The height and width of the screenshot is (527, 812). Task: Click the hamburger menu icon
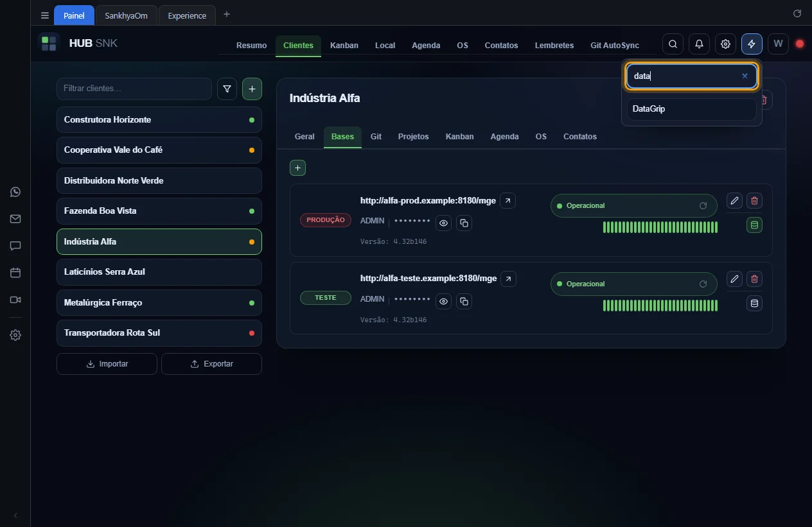(x=45, y=15)
